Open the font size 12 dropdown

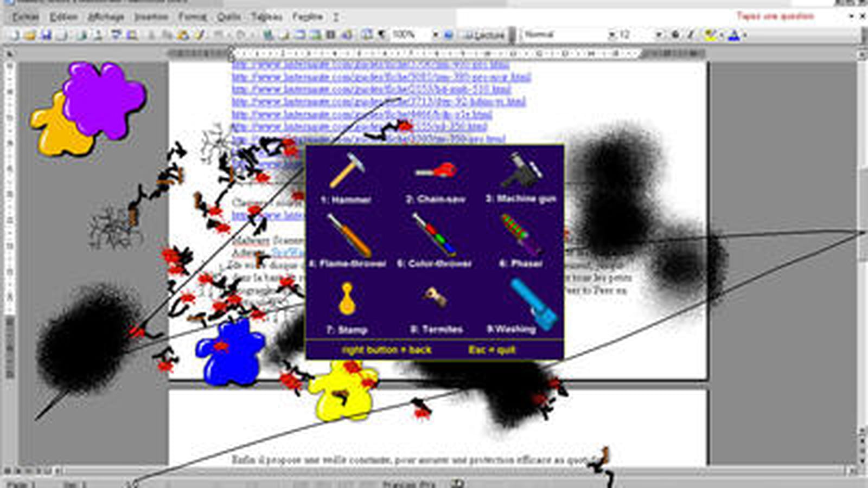(x=659, y=35)
